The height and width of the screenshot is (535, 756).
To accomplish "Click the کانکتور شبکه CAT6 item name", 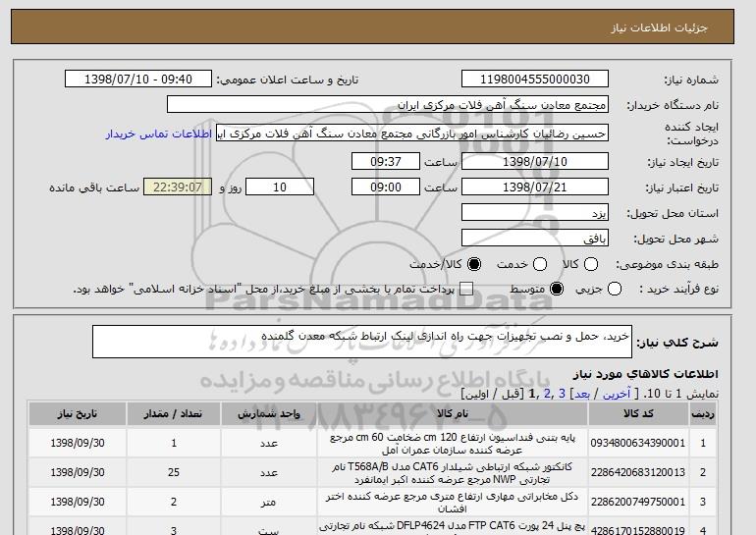I will point(453,473).
